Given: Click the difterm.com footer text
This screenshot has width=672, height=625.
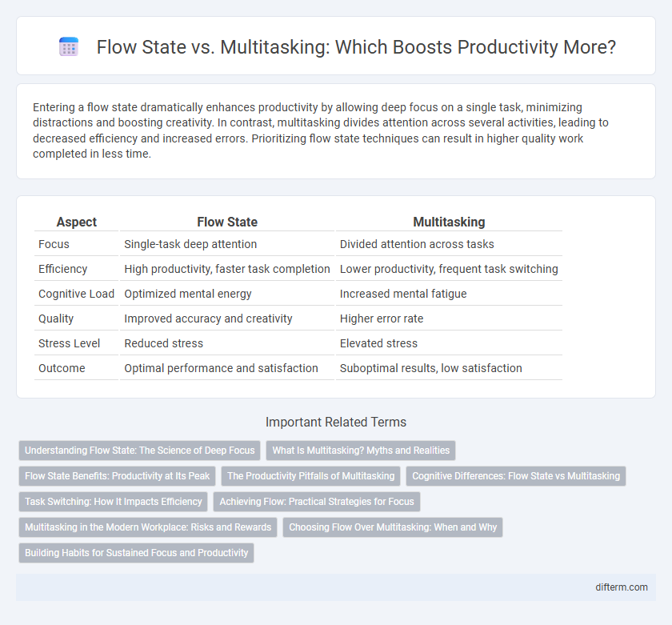Looking at the screenshot, I should [x=622, y=587].
